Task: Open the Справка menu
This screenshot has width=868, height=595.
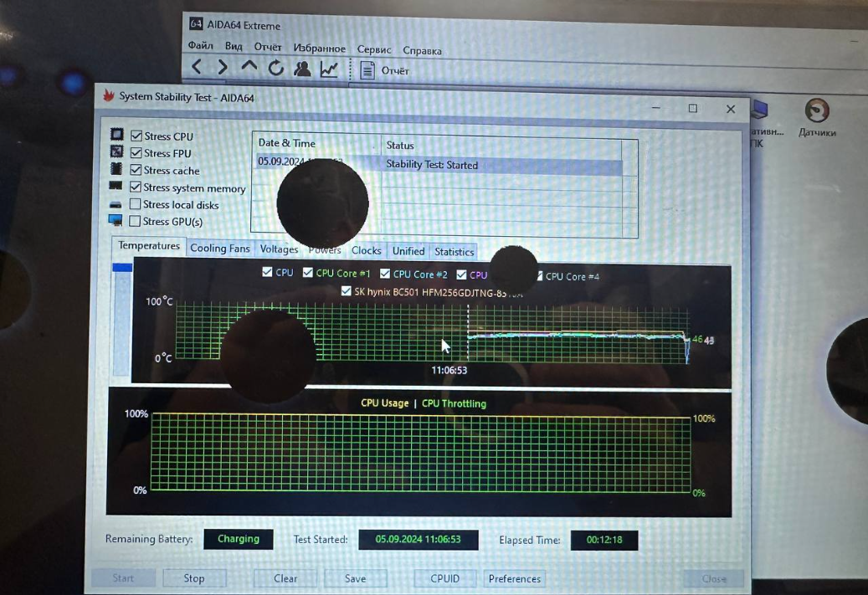Action: tap(423, 50)
